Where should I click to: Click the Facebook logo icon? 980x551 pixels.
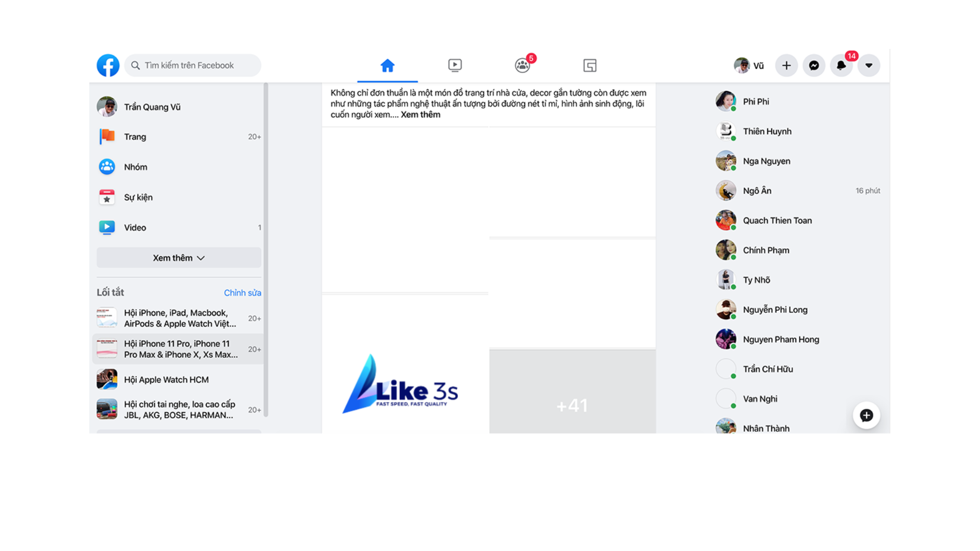[x=108, y=65]
